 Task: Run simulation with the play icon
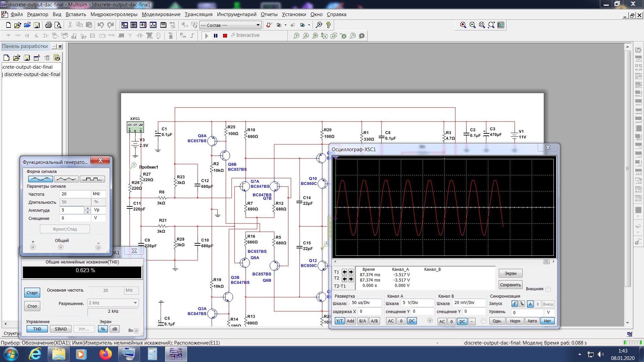(x=207, y=36)
